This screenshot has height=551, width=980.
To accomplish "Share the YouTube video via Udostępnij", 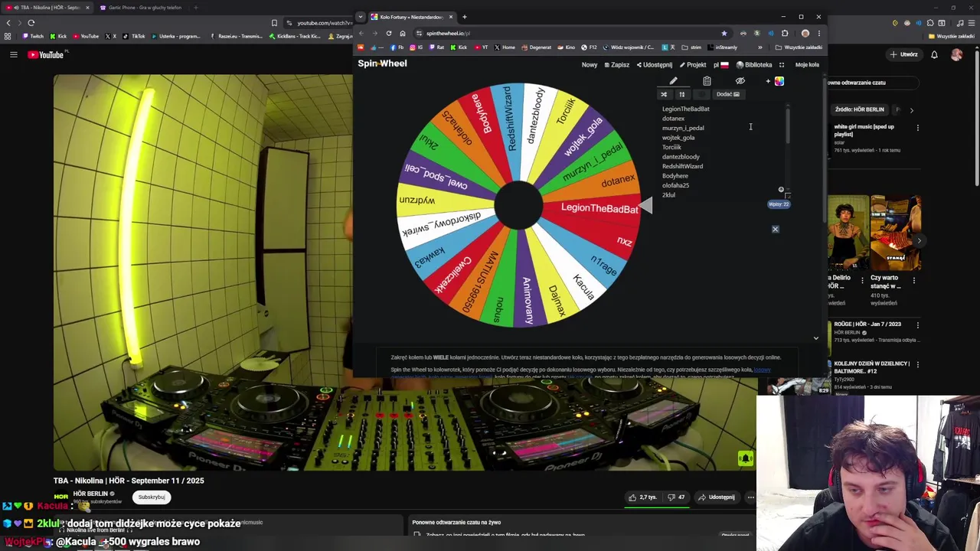I will 717,497.
